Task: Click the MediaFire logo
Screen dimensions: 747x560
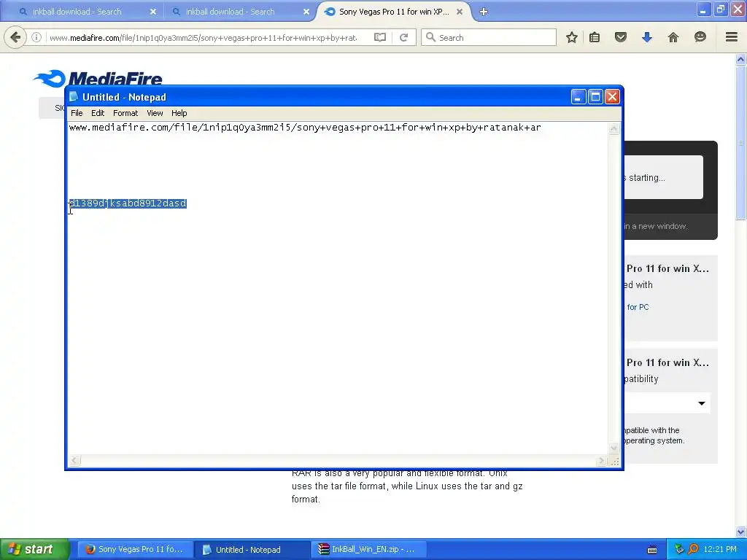Action: (98, 78)
